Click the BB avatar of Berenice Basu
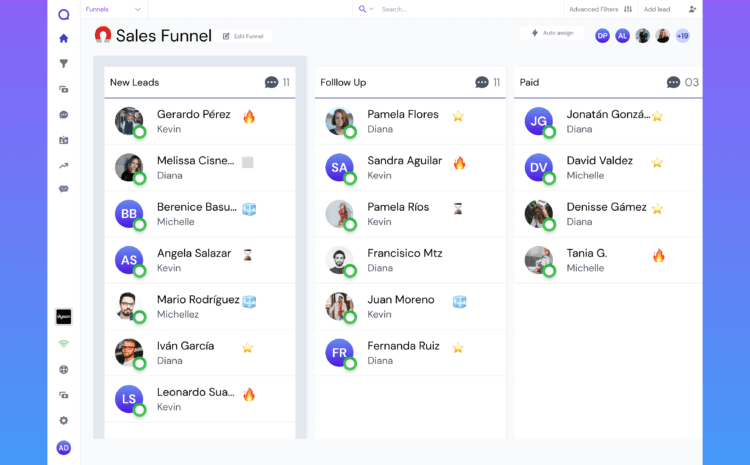 coord(129,214)
